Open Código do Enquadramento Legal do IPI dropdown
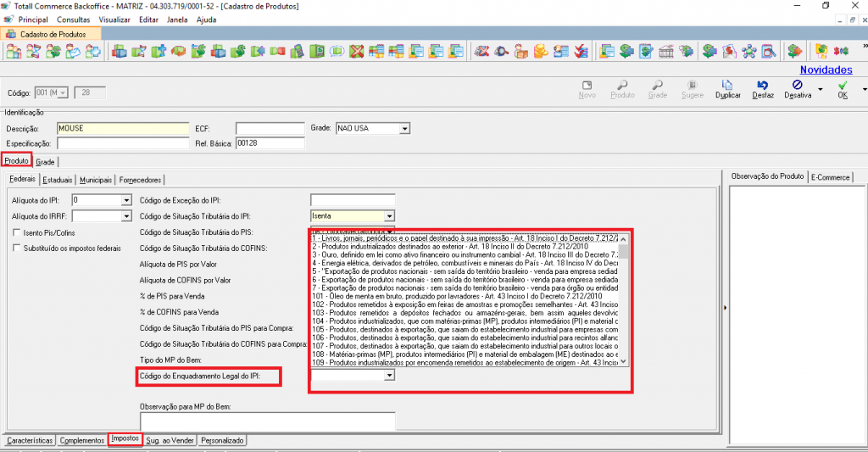This screenshot has height=452, width=868. click(389, 375)
